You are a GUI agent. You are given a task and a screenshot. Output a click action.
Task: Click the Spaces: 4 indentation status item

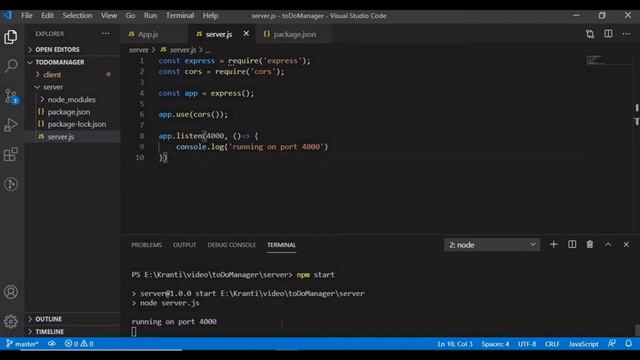(495, 344)
